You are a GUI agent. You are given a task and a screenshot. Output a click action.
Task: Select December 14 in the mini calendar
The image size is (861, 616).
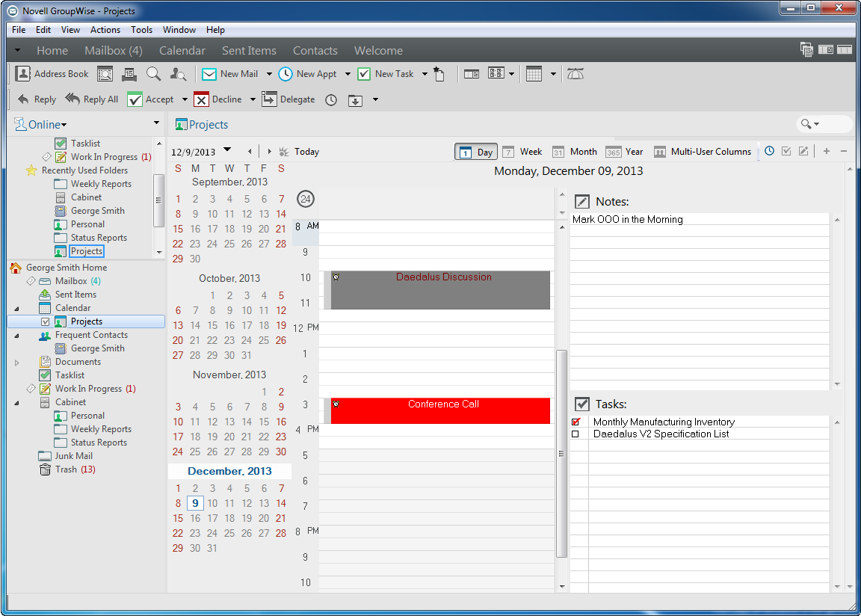(x=280, y=503)
